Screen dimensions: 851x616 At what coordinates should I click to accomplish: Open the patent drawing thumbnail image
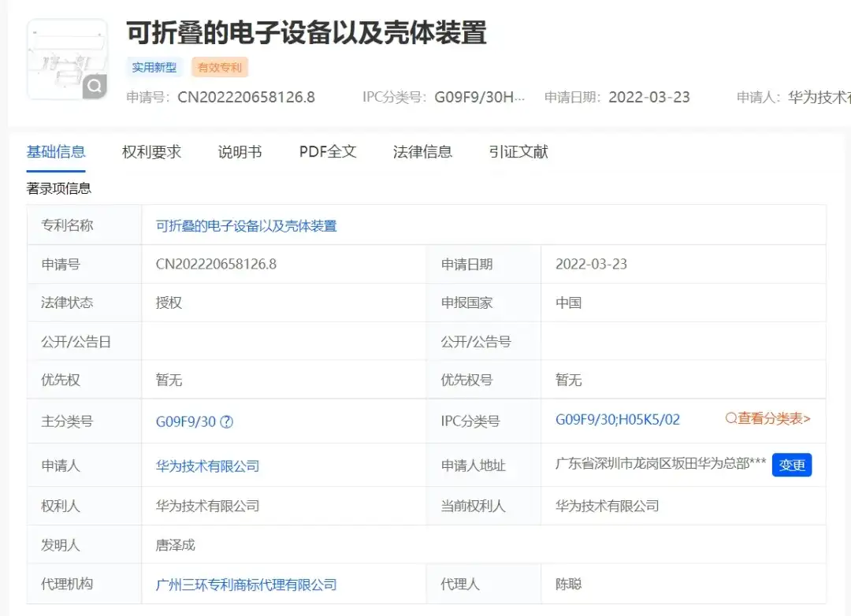(67, 59)
